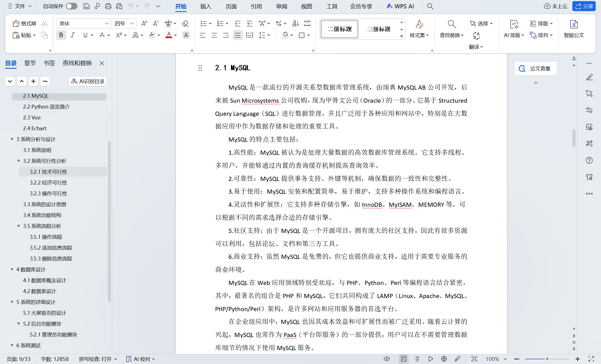Justify text alignment
Viewport: 601px width, 364px height.
pyautogui.click(x=238, y=35)
